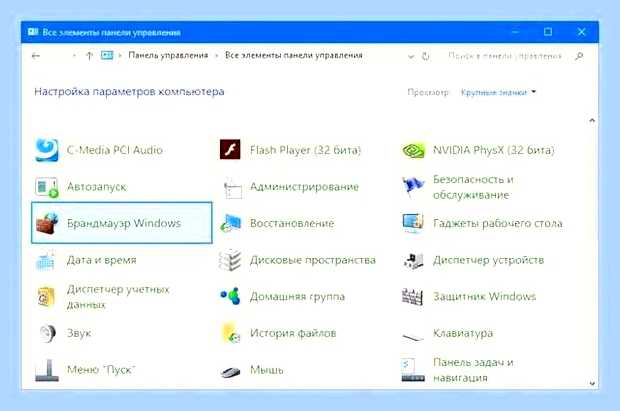
Task: Open the Дата и время text link
Action: pyautogui.click(x=102, y=260)
